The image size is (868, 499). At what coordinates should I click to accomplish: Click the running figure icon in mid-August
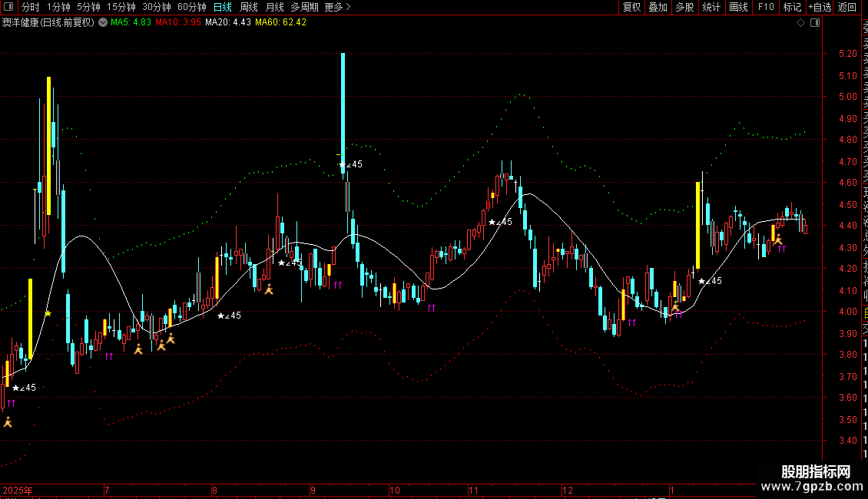[269, 289]
